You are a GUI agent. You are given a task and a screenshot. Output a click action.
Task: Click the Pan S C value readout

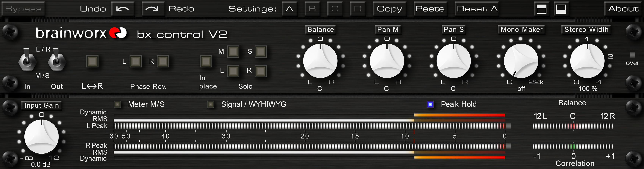453,88
